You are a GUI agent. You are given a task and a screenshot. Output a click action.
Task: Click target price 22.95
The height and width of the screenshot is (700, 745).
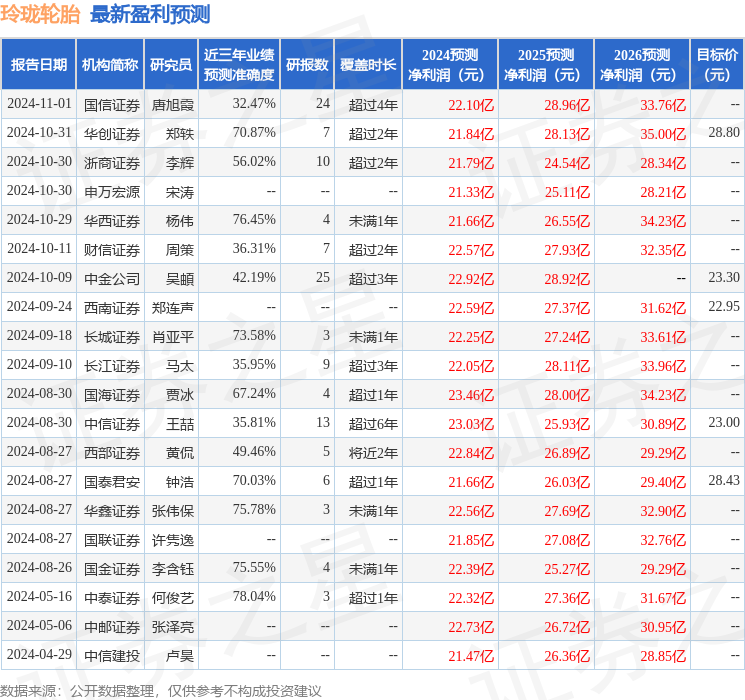[x=724, y=307]
